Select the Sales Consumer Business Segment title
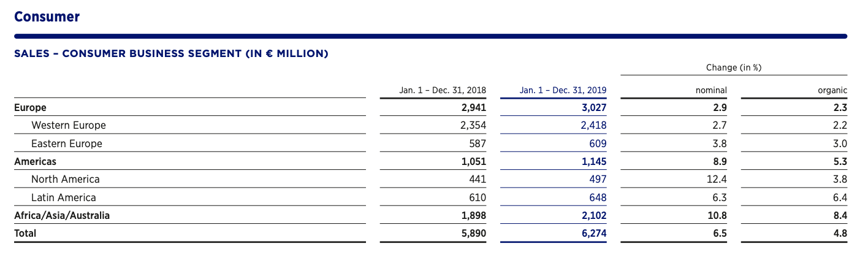The image size is (868, 260). pos(171,54)
